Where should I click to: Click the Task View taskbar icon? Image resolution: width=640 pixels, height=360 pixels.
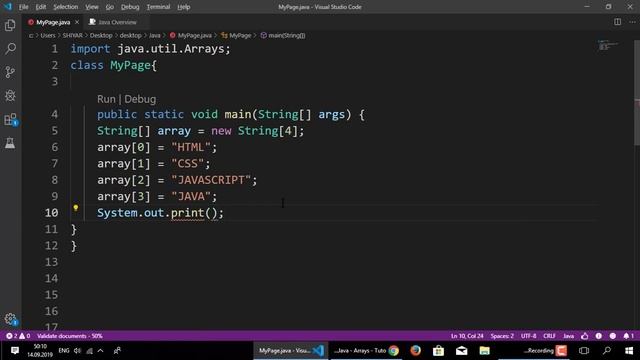584,350
